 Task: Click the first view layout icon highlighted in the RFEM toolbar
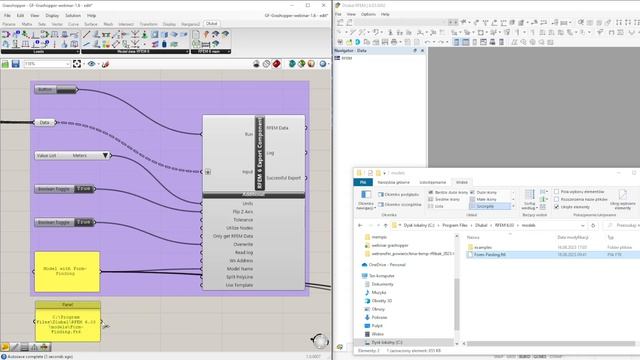456,42
